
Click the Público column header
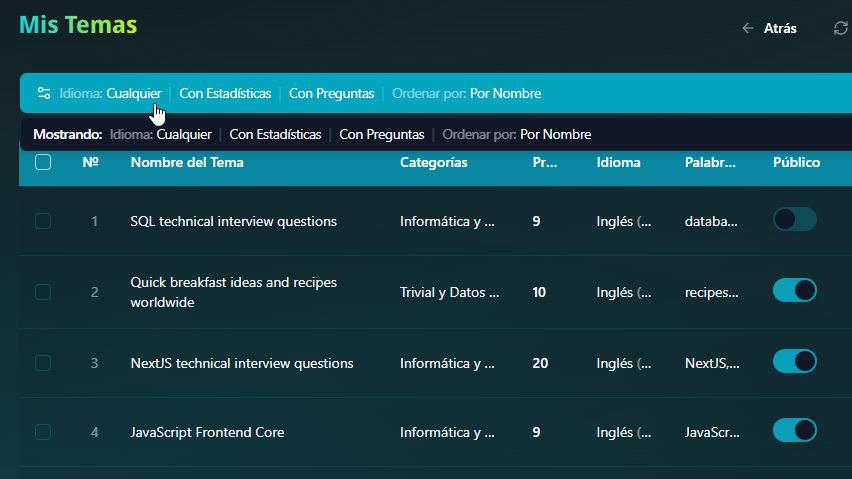(797, 162)
